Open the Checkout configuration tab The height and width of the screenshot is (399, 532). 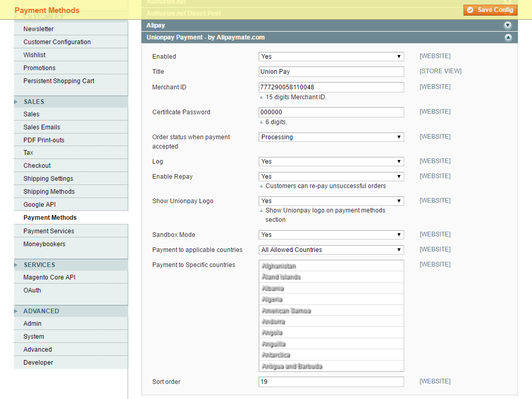[37, 166]
